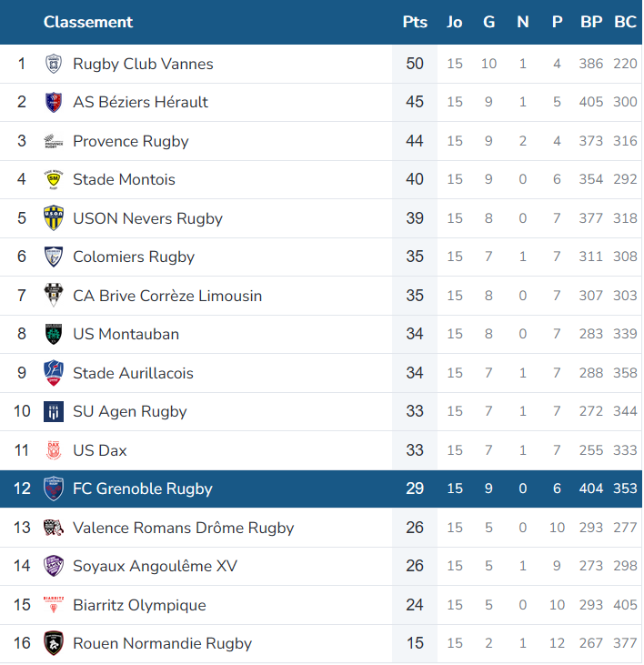Click the Rouen Normandie Rugby black logo
This screenshot has height=665, width=644.
click(54, 643)
